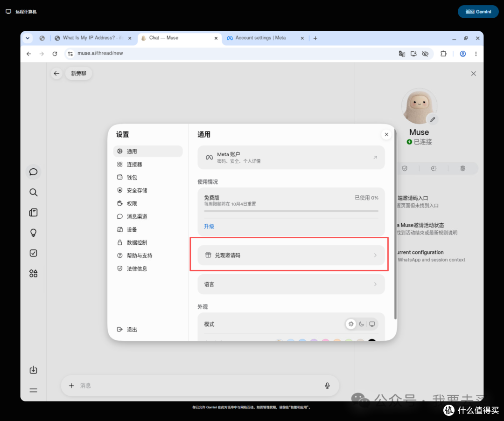The width and height of the screenshot is (504, 421).
Task: Select 安全存储 in settings menu
Action: 148,190
